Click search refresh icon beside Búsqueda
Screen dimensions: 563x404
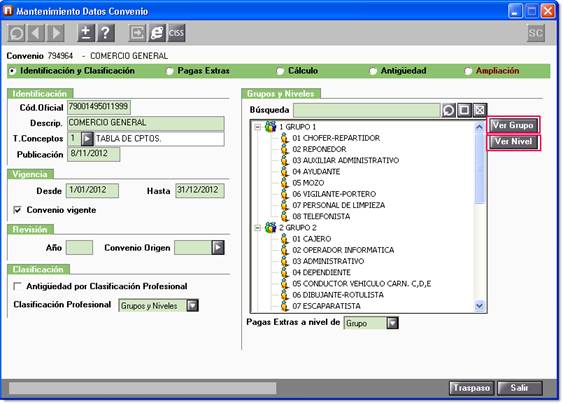(448, 110)
